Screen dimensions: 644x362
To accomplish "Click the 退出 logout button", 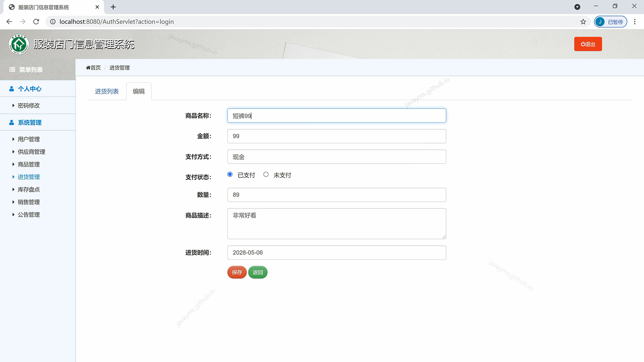I will [588, 44].
